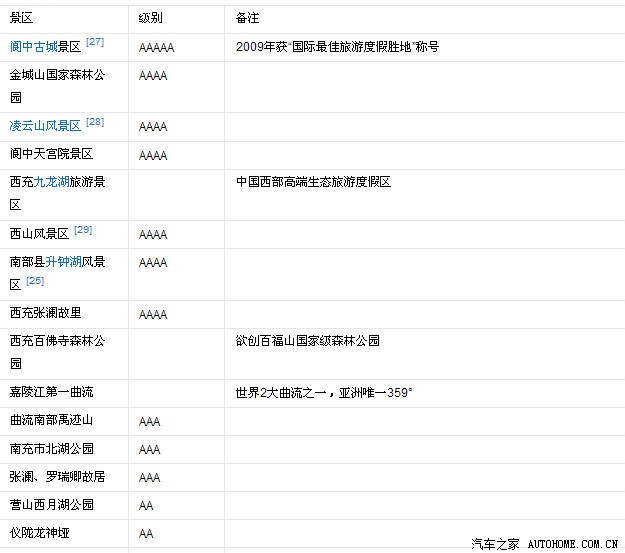Open the 凌云山风景区 link
The height and width of the screenshot is (553, 625).
pyautogui.click(x=45, y=126)
